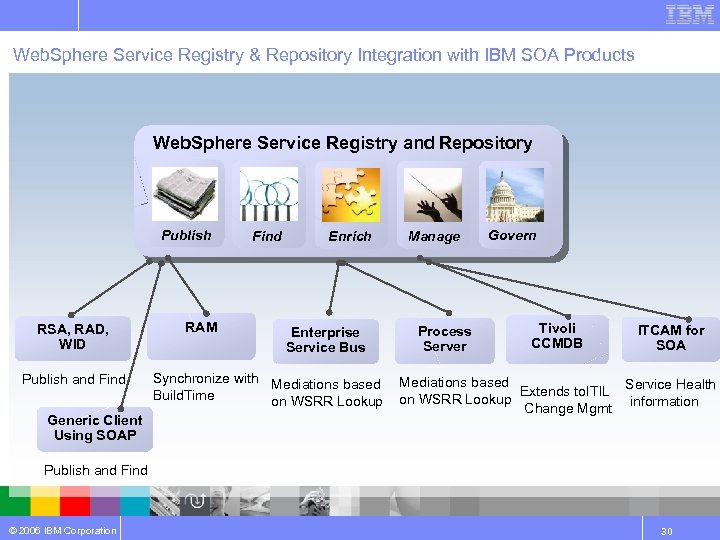Click the 'Publish' label
Image resolution: width=720 pixels, height=540 pixels.
click(186, 235)
